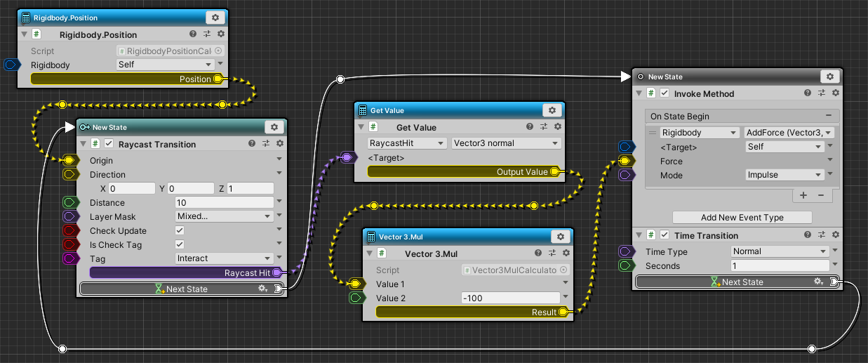Screen dimensions: 868x363
Task: Click object picker next to RigidbodyPositionCalc script
Action: (218, 51)
